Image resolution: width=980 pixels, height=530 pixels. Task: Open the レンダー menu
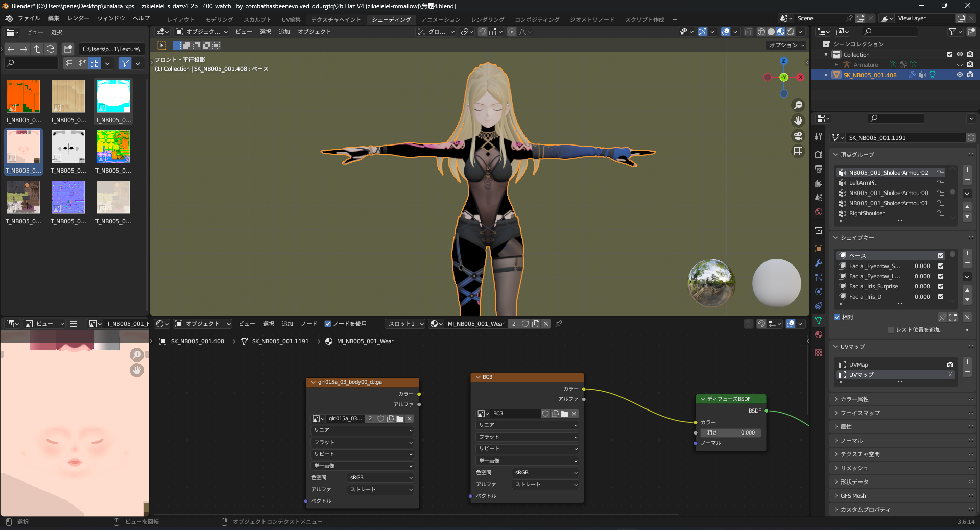click(x=78, y=18)
